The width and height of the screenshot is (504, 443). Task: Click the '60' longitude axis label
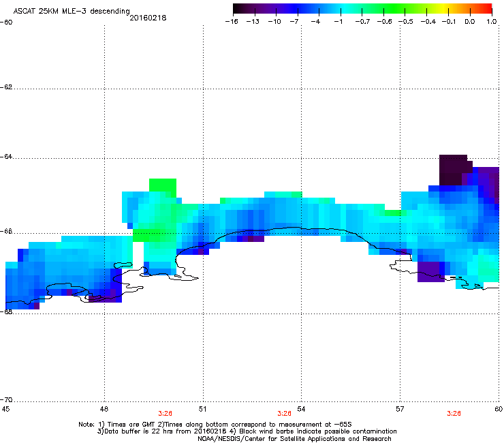click(x=499, y=409)
